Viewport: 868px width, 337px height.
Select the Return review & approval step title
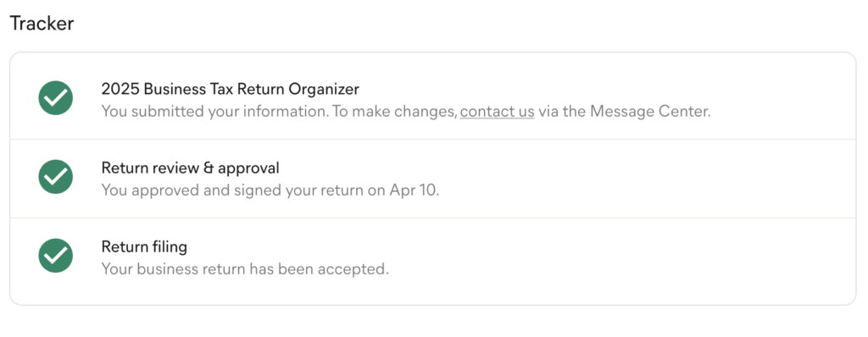pyautogui.click(x=191, y=168)
